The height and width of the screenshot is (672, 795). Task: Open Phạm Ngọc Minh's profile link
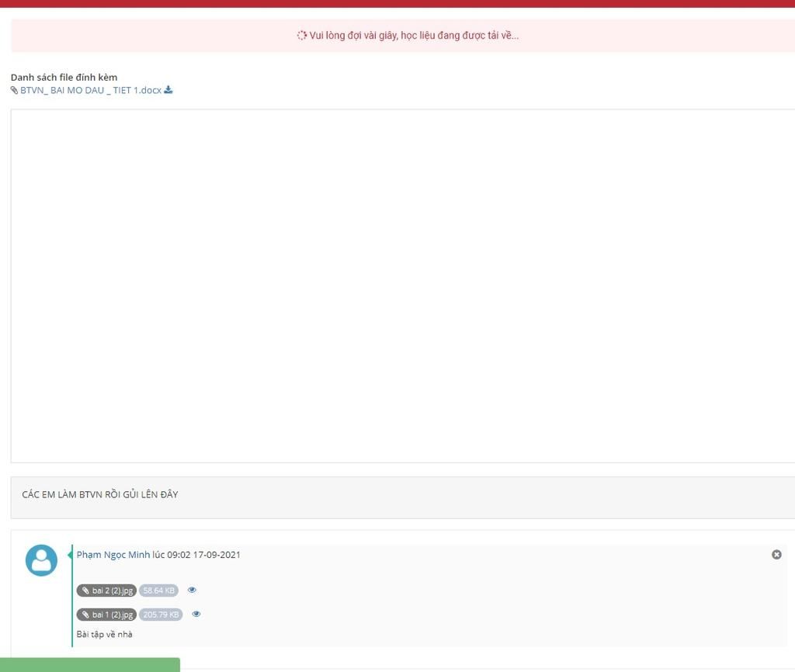[x=113, y=554]
